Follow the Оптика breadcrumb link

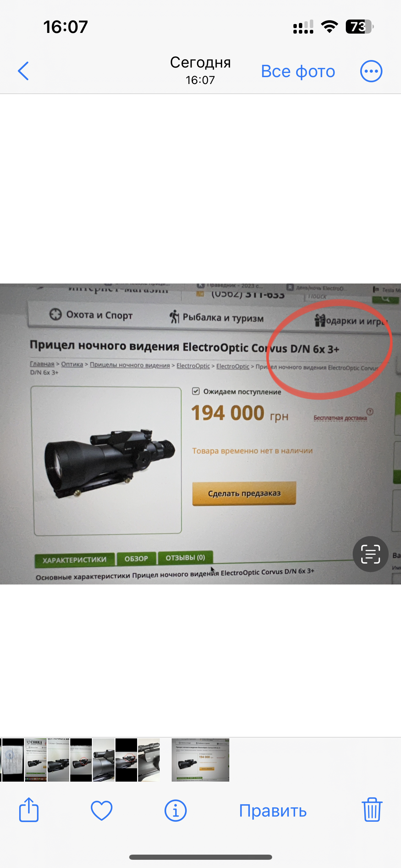click(x=72, y=364)
